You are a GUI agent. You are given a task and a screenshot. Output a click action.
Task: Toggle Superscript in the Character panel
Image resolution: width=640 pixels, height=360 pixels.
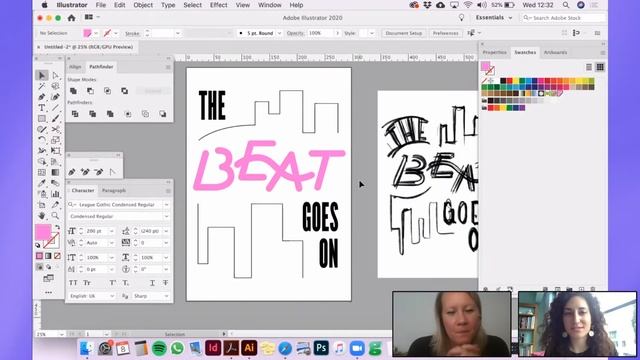coord(112,283)
